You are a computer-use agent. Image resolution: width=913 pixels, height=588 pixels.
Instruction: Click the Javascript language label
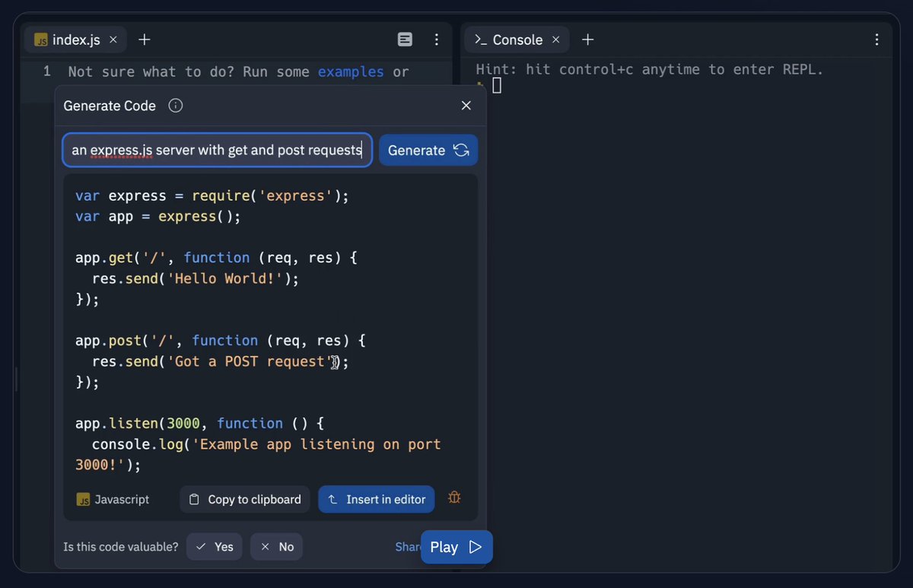[113, 500]
